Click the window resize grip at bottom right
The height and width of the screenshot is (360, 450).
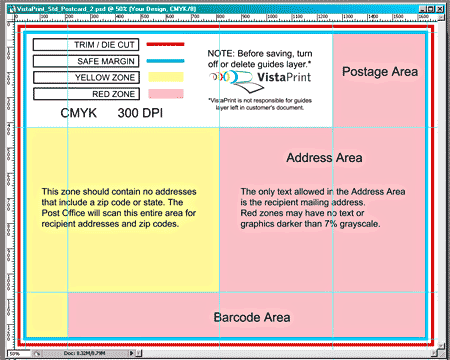click(x=441, y=353)
